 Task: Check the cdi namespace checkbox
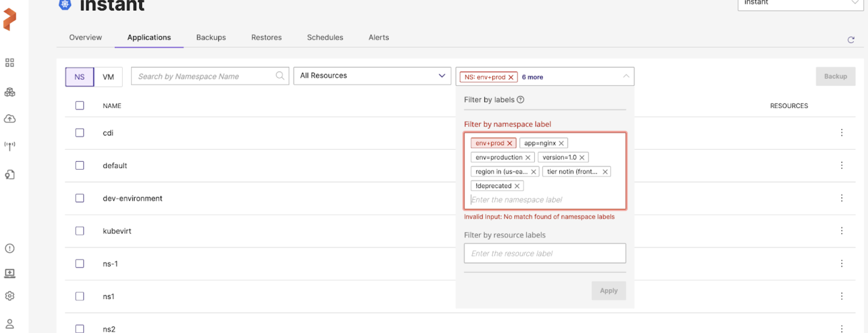80,133
